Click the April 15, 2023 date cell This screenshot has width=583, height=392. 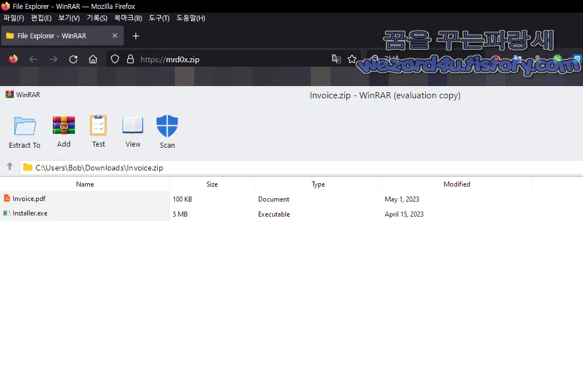pyautogui.click(x=404, y=214)
